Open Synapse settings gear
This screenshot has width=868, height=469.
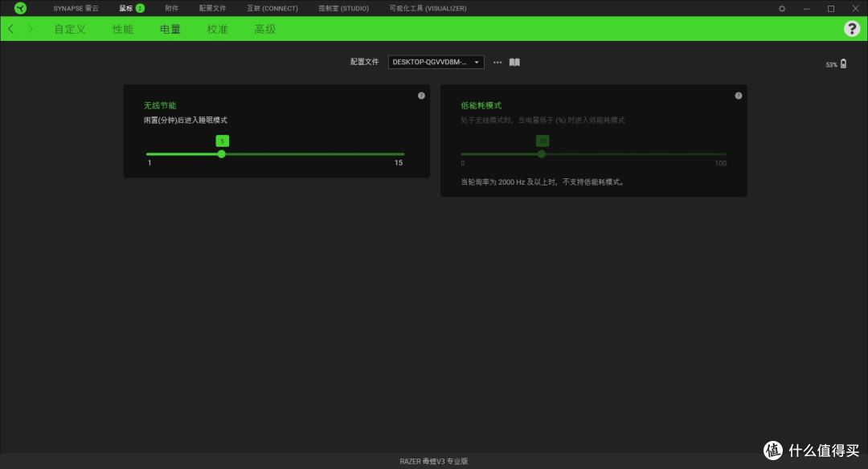[x=782, y=8]
